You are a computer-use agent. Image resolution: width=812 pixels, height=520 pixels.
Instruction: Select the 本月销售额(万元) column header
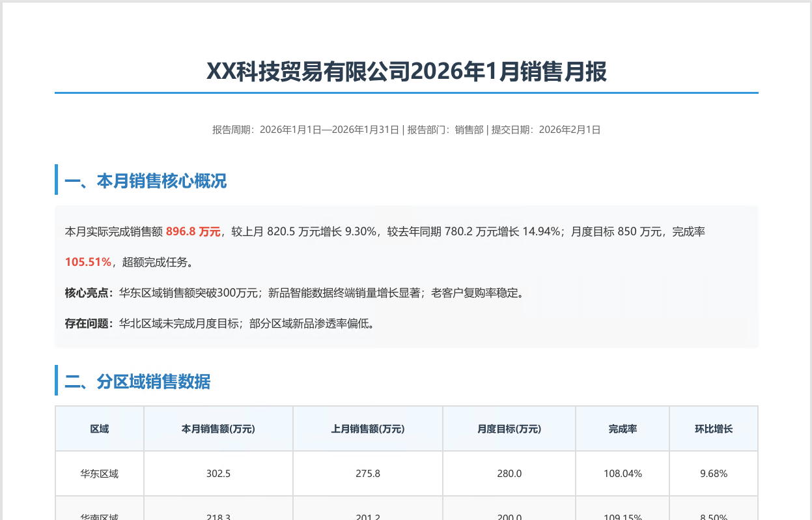[218, 429]
